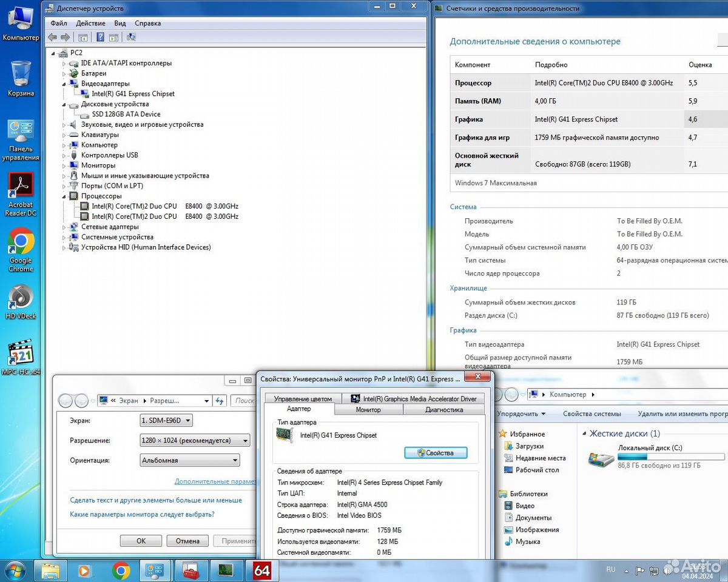Switch to the Диагностика tab
The width and height of the screenshot is (728, 582).
click(x=444, y=410)
